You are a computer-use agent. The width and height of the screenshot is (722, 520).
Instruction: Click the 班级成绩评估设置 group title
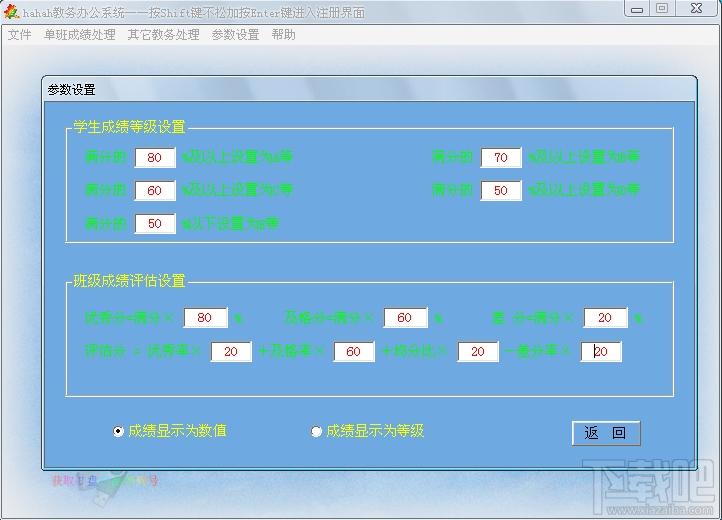[129, 280]
